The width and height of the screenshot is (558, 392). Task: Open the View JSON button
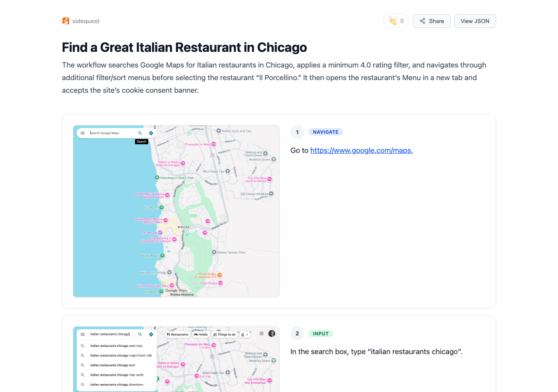click(475, 21)
